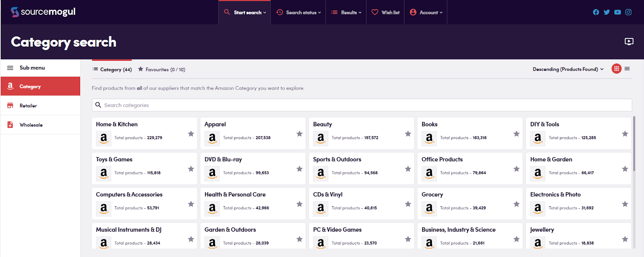This screenshot has width=644, height=257.
Task: Toggle favourite star on Grocery
Action: click(516, 204)
